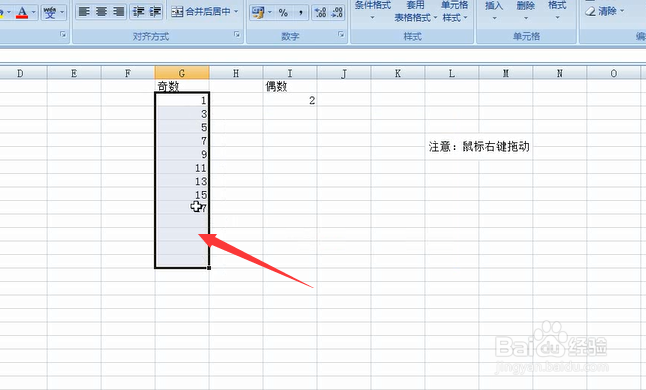The image size is (646, 390).
Task: Click the 清除 eraser icon
Action: (x=590, y=11)
